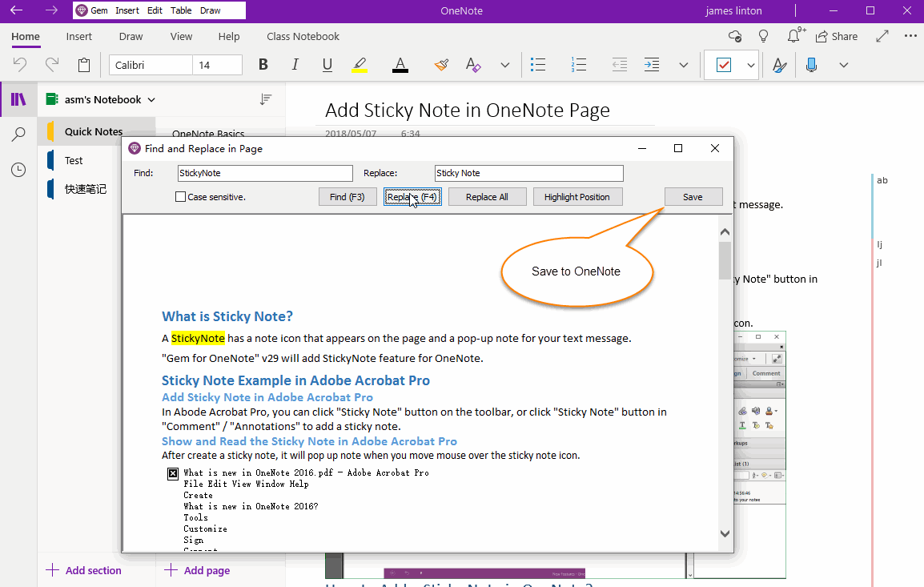Click in the Replace text field
Screen dimensions: 924x587
528,173
